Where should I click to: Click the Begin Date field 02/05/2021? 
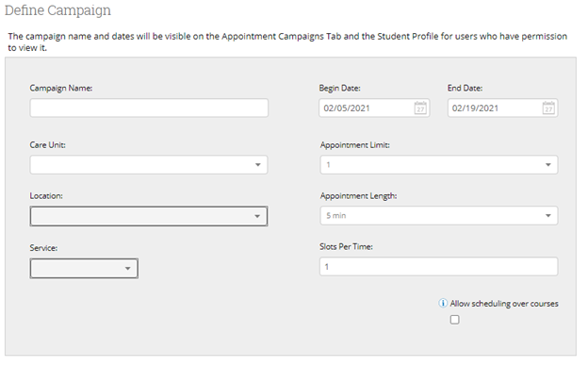click(x=374, y=108)
